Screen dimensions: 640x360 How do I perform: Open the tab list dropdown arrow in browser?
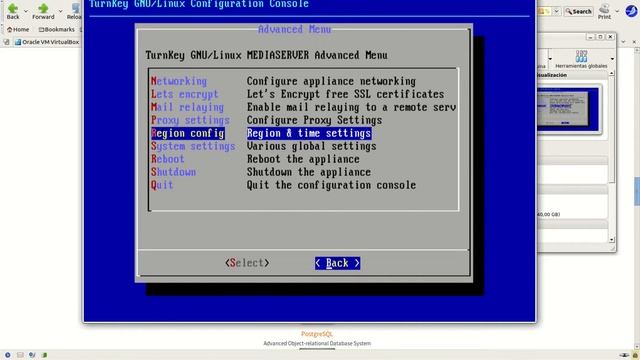click(623, 42)
